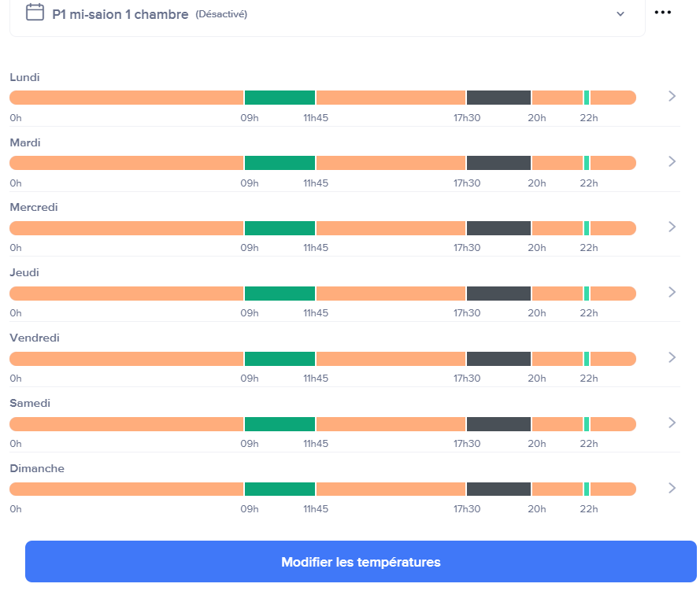Select Mardi dark grey 17h30–20h slot
The height and width of the screenshot is (591, 700).
[x=498, y=163]
